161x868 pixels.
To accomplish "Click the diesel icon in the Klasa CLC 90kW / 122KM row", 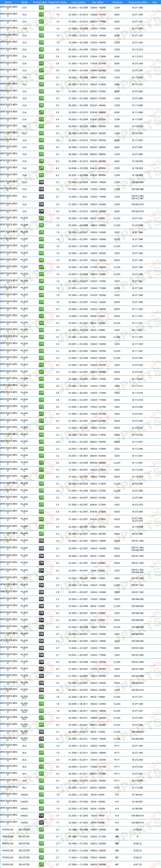I will tap(41, 732).
